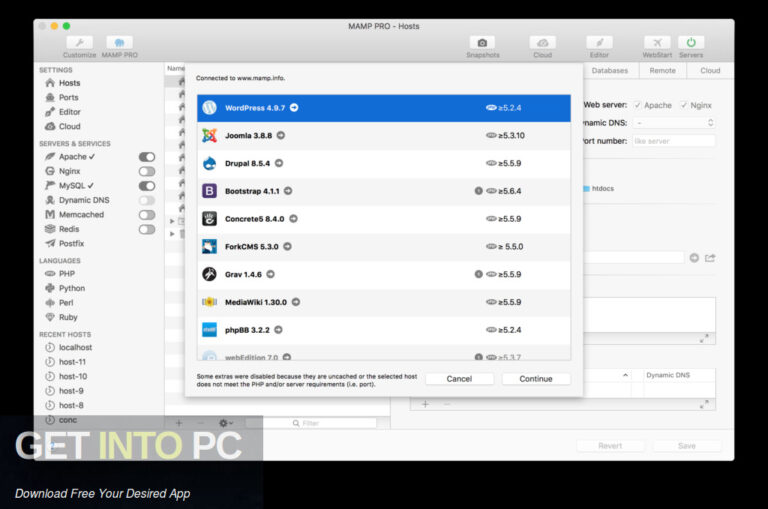Screen dimensions: 768x509
Task: Open the gear actions menu below hosts list
Action: click(225, 423)
